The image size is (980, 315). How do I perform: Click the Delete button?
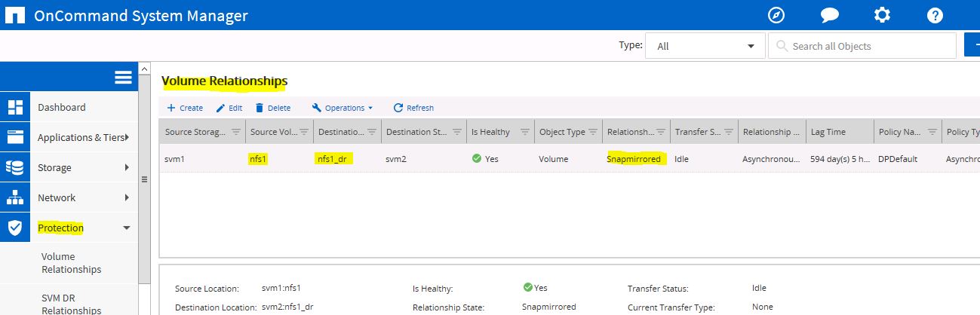[272, 108]
